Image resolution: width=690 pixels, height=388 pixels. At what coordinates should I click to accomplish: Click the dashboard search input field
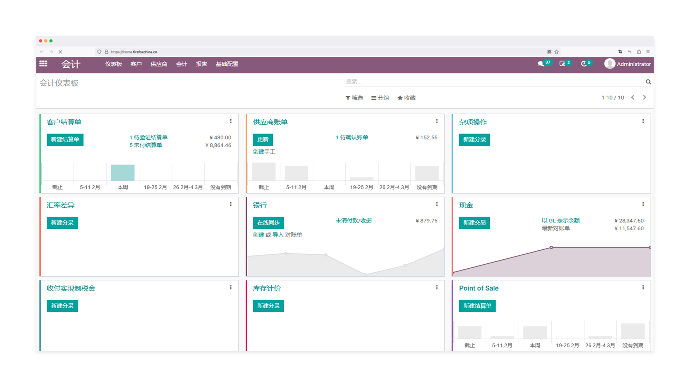(x=494, y=82)
